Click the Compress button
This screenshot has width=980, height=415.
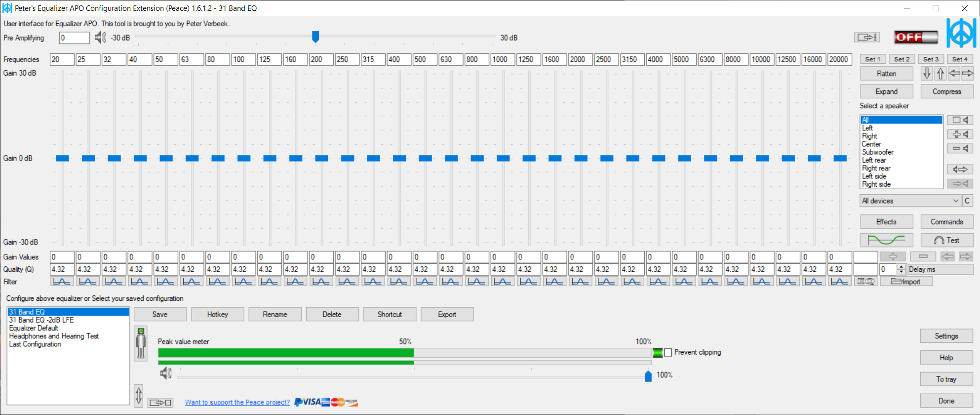click(x=947, y=91)
